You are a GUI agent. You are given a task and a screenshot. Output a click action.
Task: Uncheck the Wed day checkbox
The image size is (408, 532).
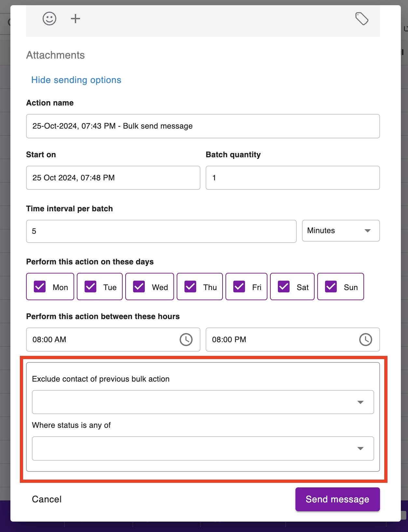coord(139,287)
